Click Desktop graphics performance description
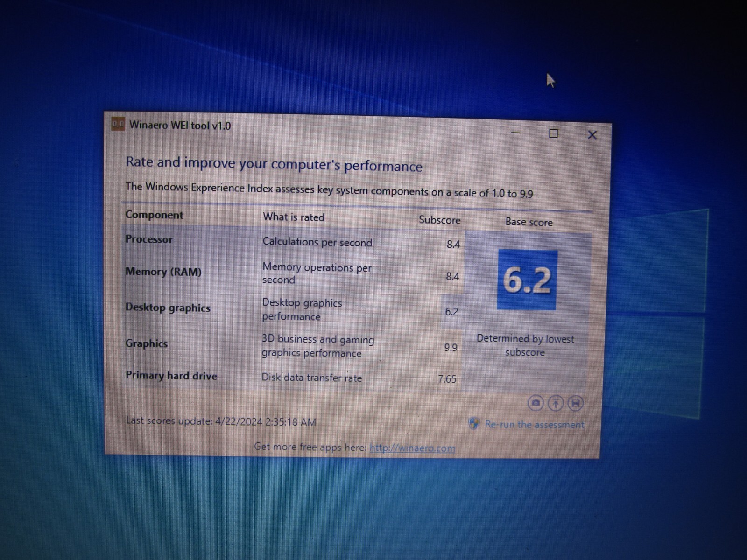 (x=302, y=309)
